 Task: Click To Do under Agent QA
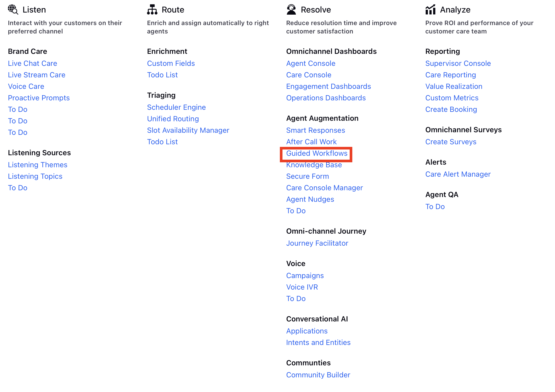(435, 207)
